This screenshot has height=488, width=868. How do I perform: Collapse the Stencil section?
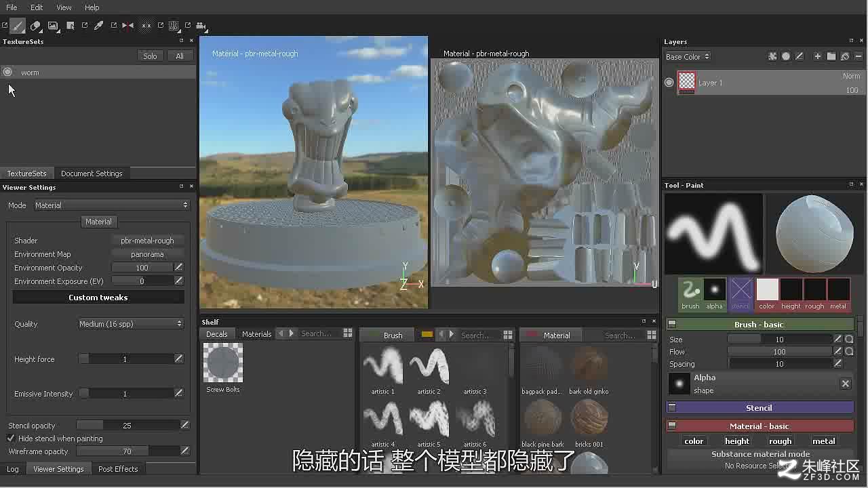672,407
